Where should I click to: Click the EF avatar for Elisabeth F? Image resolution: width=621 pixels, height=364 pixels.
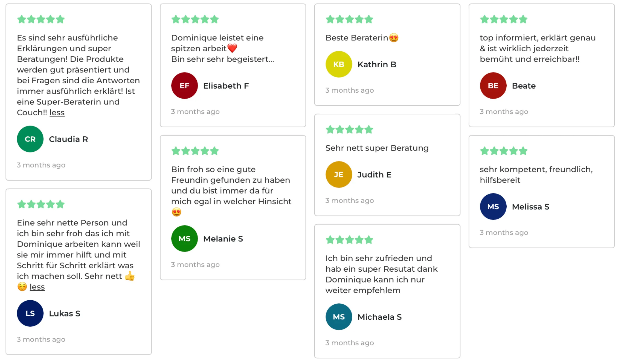point(184,86)
